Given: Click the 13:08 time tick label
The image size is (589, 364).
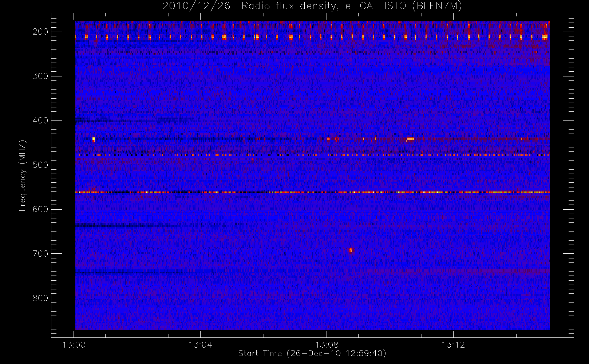Looking at the screenshot, I should click(327, 345).
